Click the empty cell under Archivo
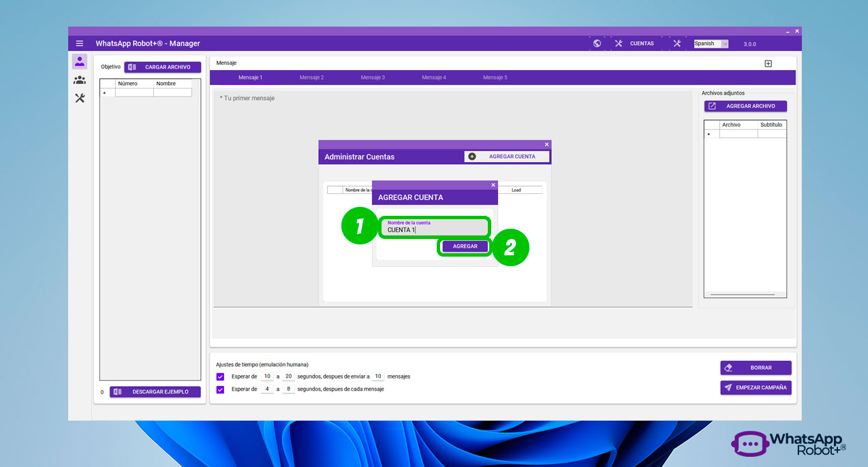 point(739,134)
